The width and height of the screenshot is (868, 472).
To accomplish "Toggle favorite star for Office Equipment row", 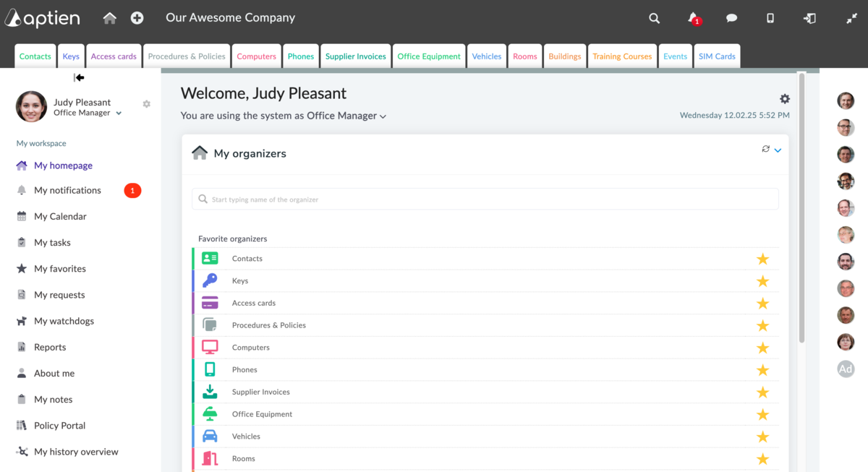I will coord(762,415).
